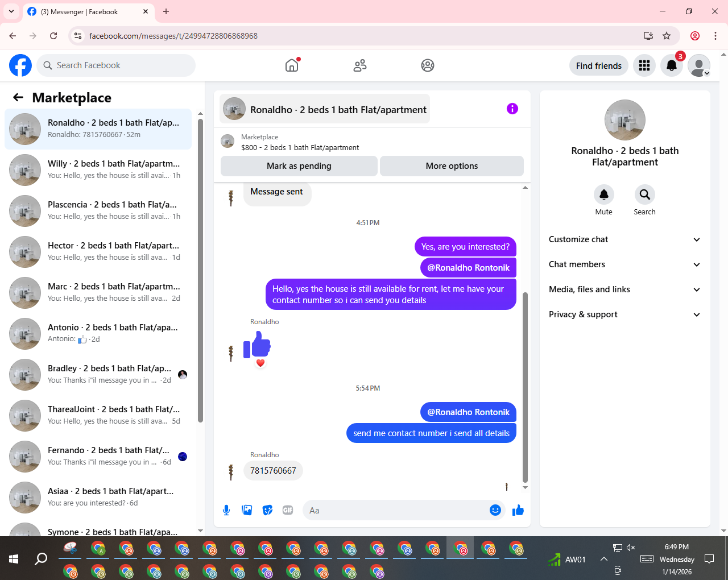The height and width of the screenshot is (580, 728).
Task: Send a thumbs up like
Action: [x=518, y=510]
